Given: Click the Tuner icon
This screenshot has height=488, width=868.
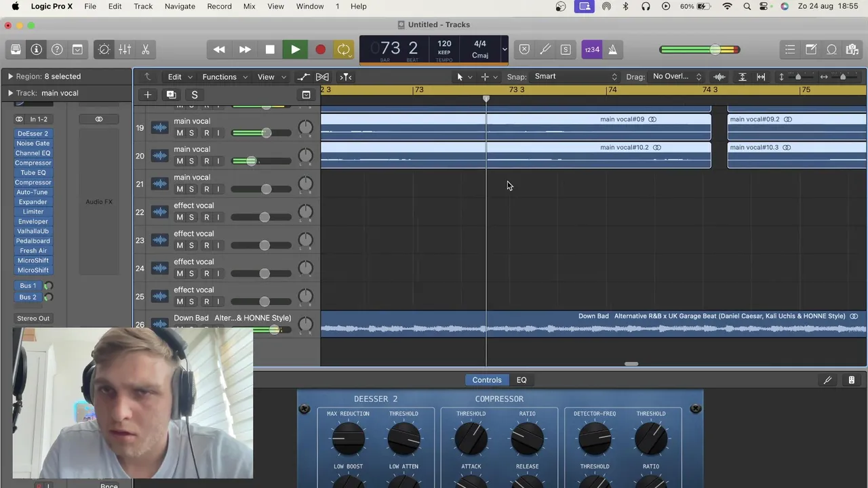Looking at the screenshot, I should pyautogui.click(x=545, y=49).
